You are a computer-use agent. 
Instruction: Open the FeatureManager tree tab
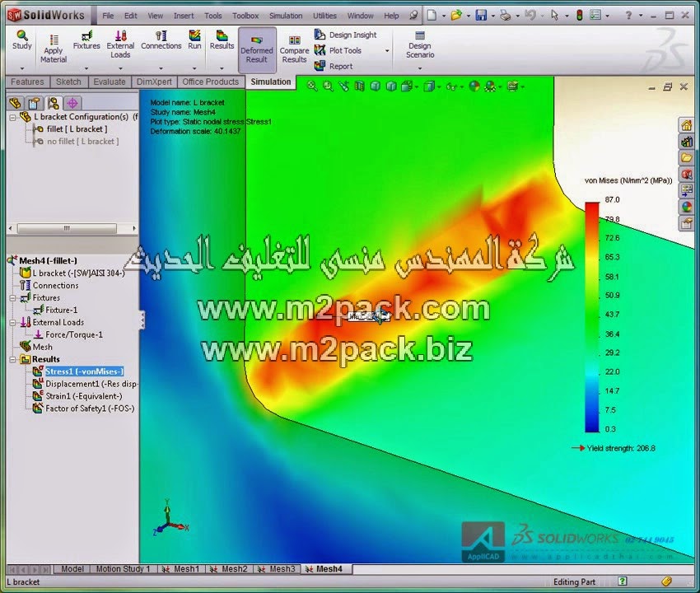pos(15,103)
